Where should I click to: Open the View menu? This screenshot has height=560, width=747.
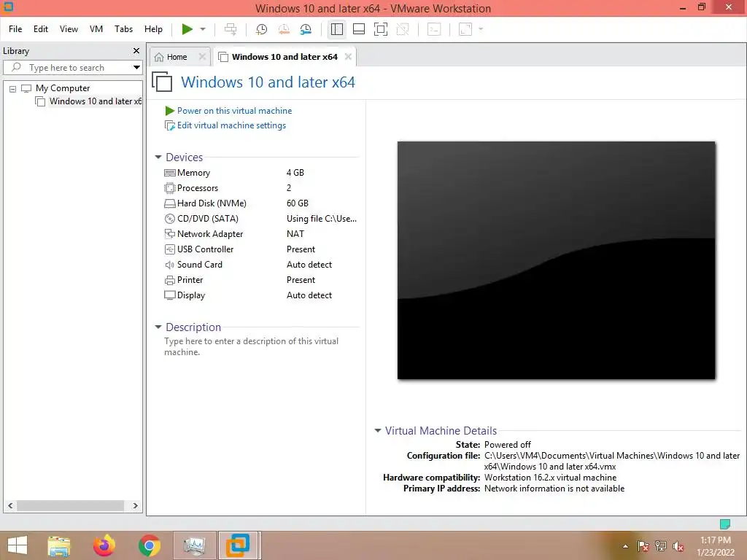[69, 29]
